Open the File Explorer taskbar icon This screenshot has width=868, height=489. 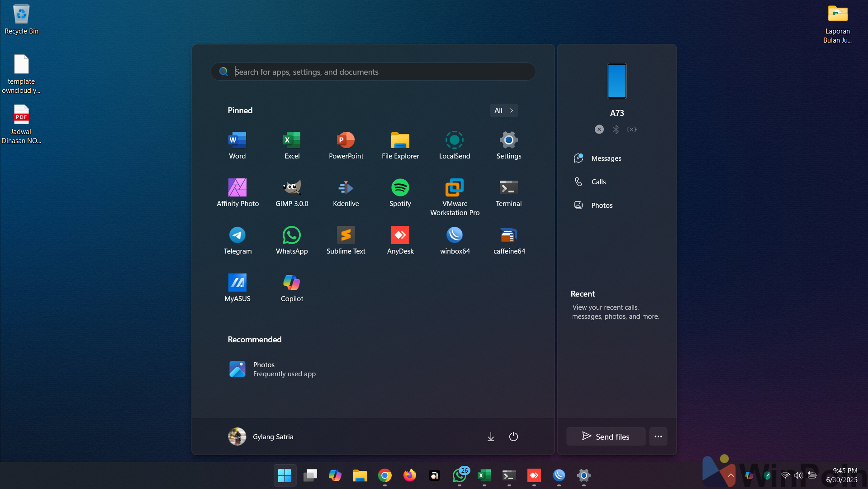[360, 475]
